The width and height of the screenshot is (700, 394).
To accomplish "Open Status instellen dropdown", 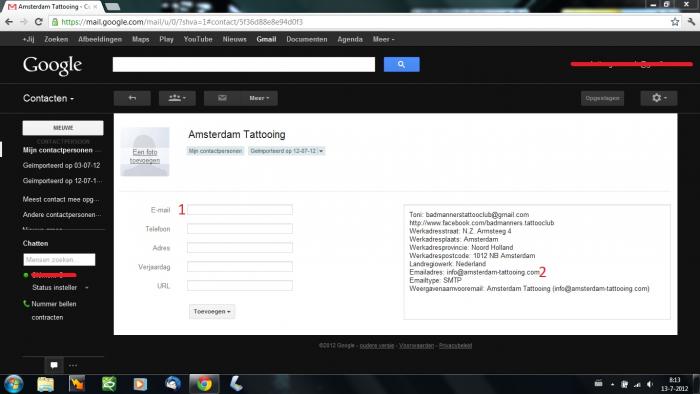I will pyautogui.click(x=60, y=288).
